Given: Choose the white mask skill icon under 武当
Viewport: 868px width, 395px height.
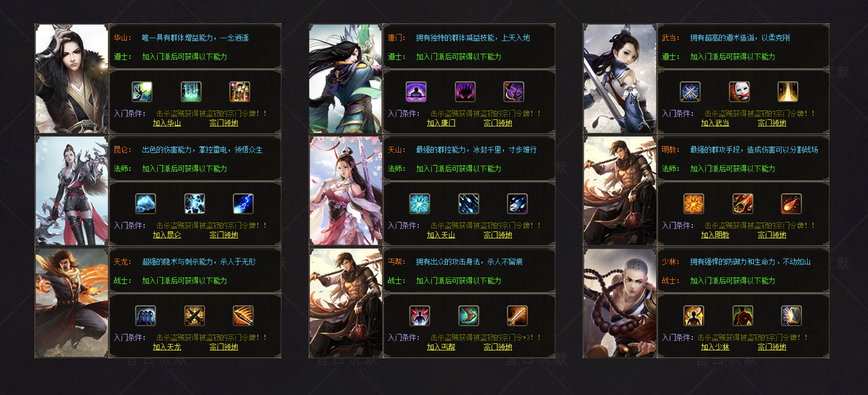Looking at the screenshot, I should [x=739, y=92].
